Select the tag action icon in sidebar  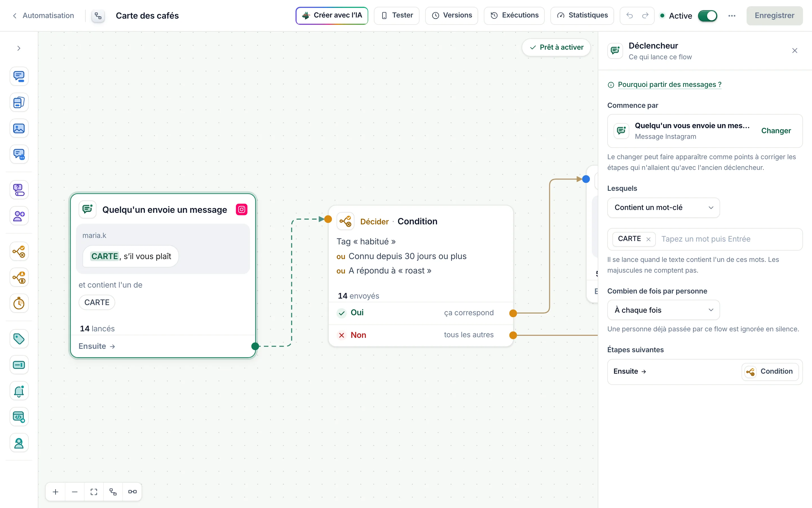pos(19,339)
